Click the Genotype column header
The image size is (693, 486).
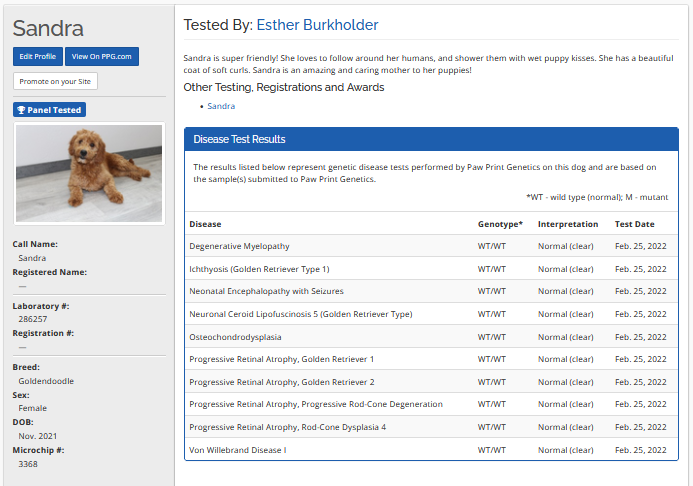tap(500, 224)
